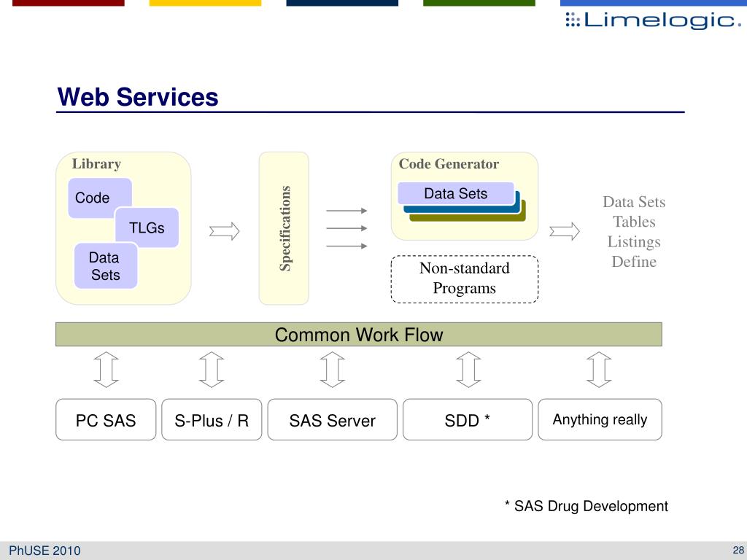The width and height of the screenshot is (747, 560).
Task: Click the SAS Drug Development footnote
Action: 587,506
